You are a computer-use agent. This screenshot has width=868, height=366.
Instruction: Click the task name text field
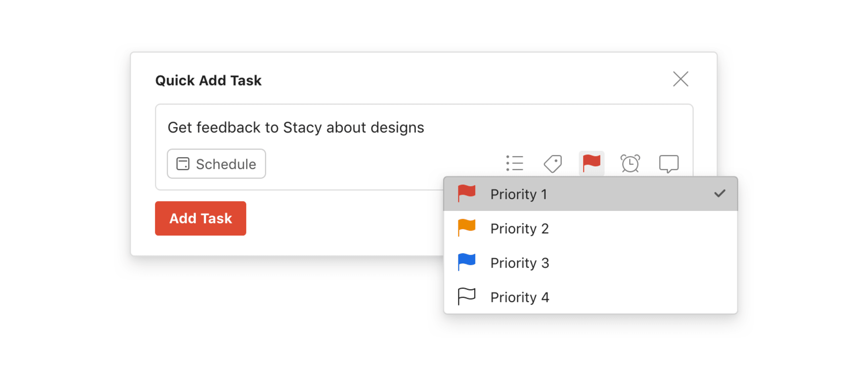coord(424,127)
